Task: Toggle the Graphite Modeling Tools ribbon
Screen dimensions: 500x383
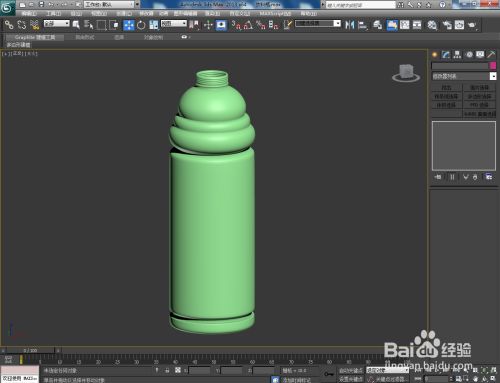Action: [x=392, y=25]
